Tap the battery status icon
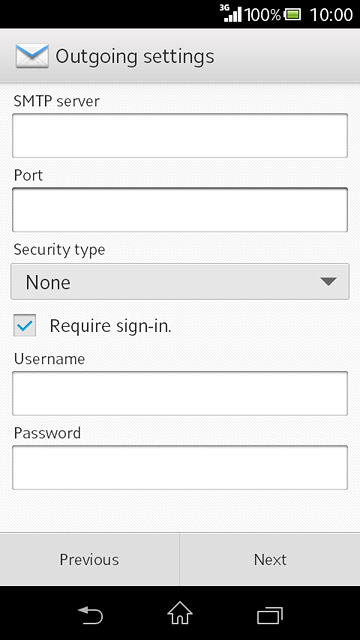360x640 pixels. (293, 15)
